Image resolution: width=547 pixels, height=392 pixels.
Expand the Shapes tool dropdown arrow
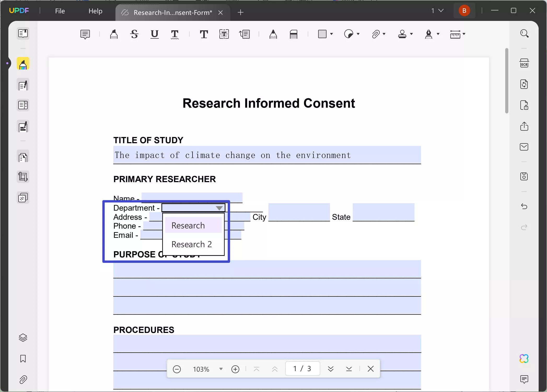(x=332, y=34)
